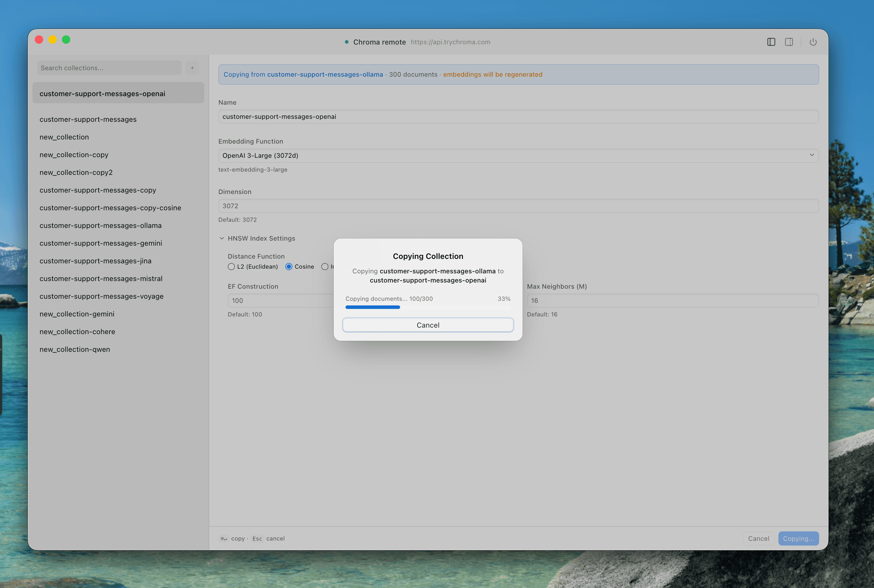The height and width of the screenshot is (588, 874).
Task: Click the green fullscreen window button
Action: pyautogui.click(x=66, y=40)
